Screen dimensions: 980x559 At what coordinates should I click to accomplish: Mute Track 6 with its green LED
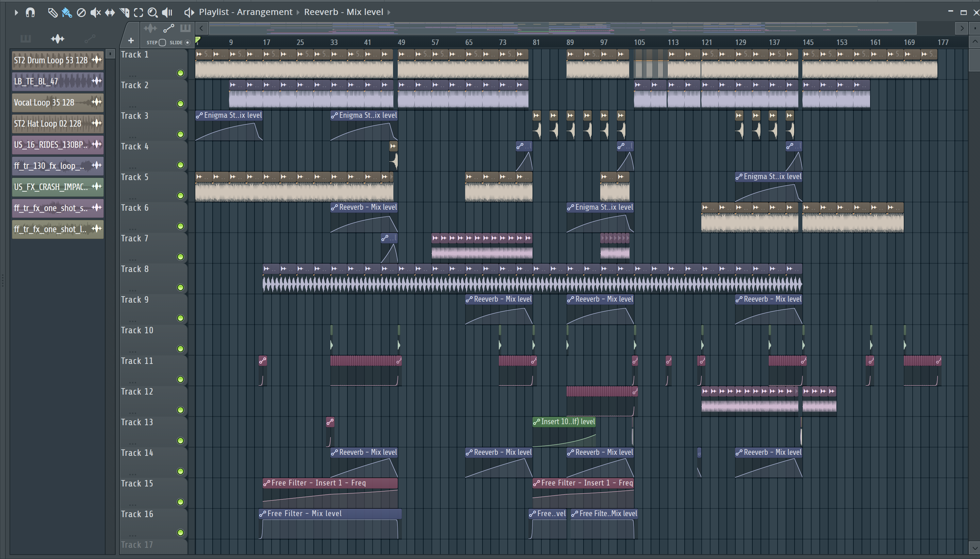(x=180, y=226)
